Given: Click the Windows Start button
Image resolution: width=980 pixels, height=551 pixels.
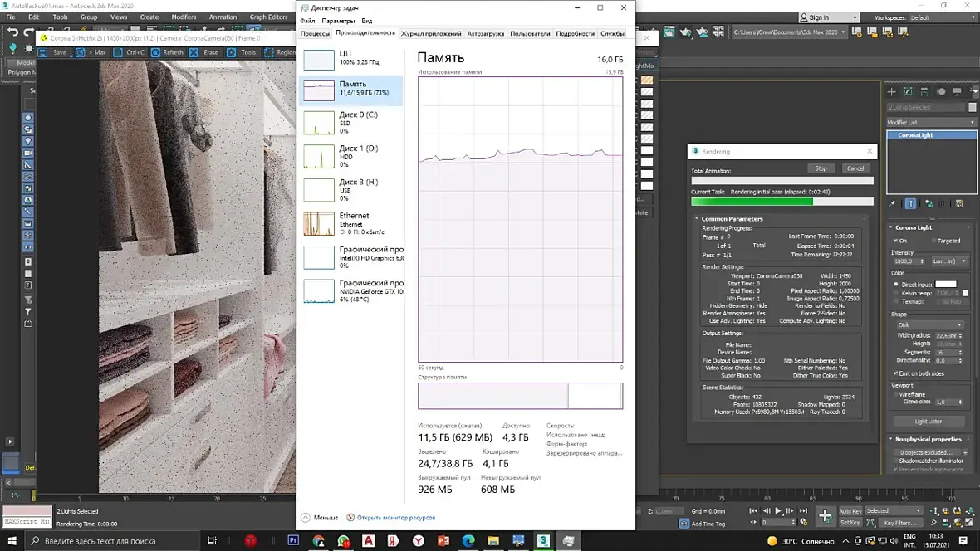Looking at the screenshot, I should coord(12,540).
